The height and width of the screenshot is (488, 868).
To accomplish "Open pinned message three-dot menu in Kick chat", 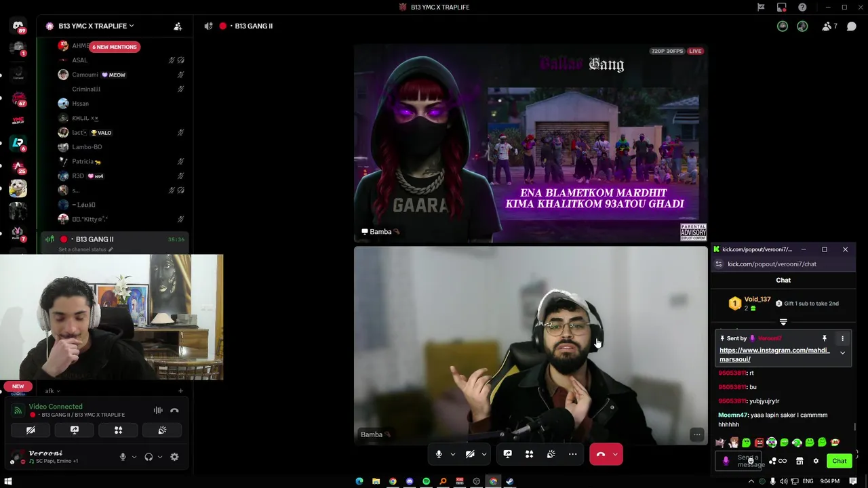I will tap(842, 338).
